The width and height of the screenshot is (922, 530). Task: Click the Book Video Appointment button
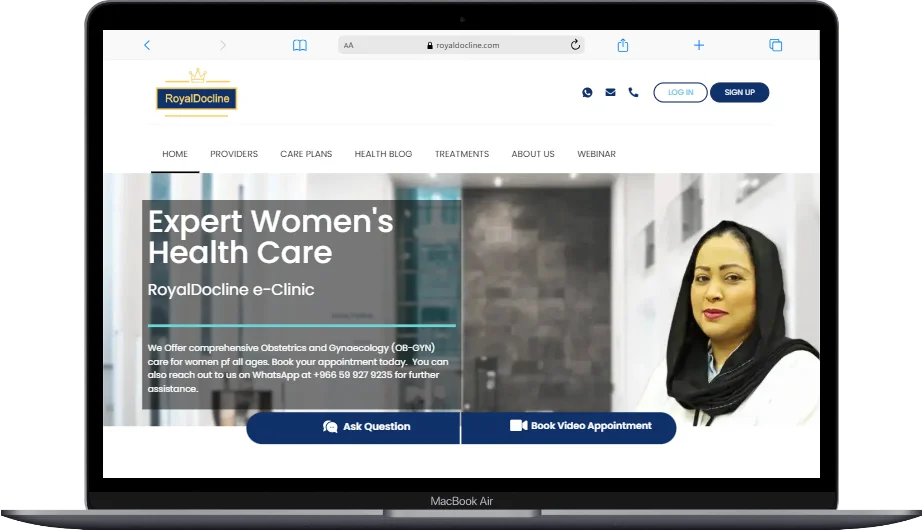[569, 427]
